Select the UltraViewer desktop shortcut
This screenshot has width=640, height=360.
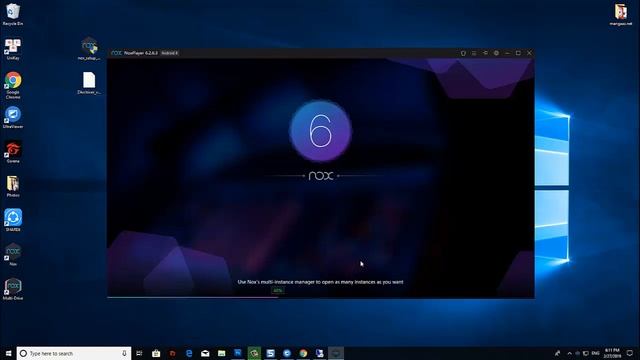(13, 118)
